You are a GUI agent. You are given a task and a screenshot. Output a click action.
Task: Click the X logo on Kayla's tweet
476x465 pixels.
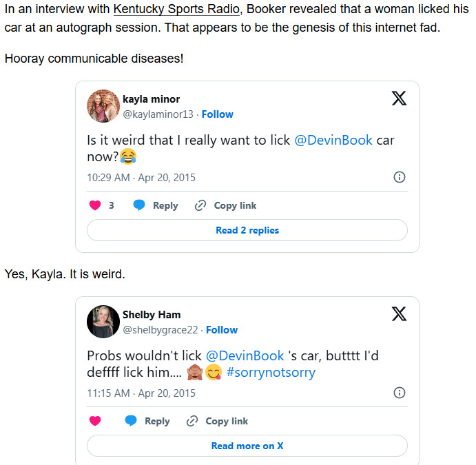click(399, 99)
